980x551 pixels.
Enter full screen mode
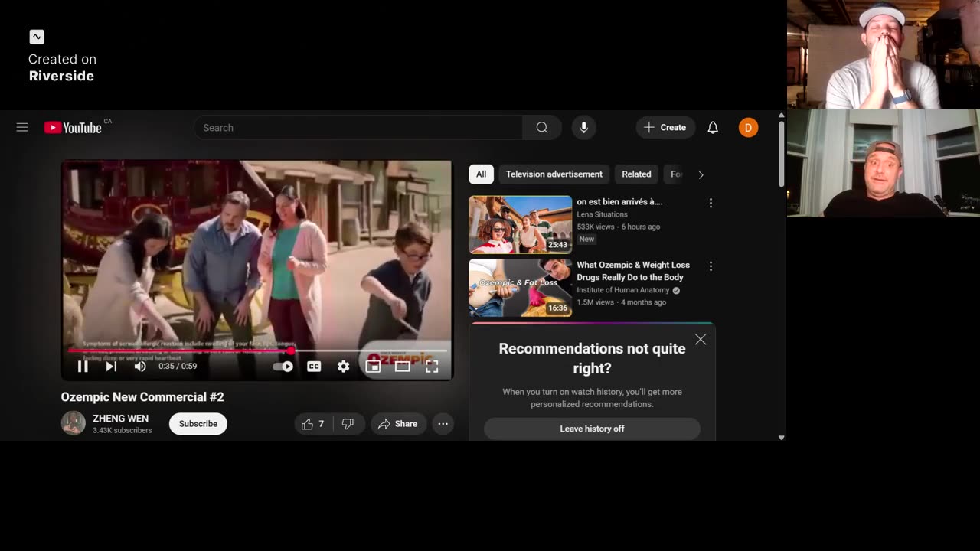(432, 367)
